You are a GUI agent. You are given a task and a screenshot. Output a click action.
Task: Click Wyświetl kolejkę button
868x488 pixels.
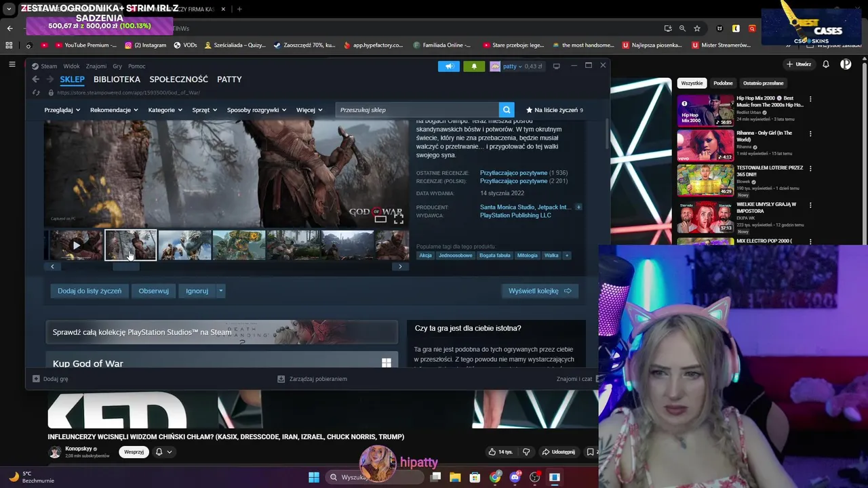pos(540,291)
